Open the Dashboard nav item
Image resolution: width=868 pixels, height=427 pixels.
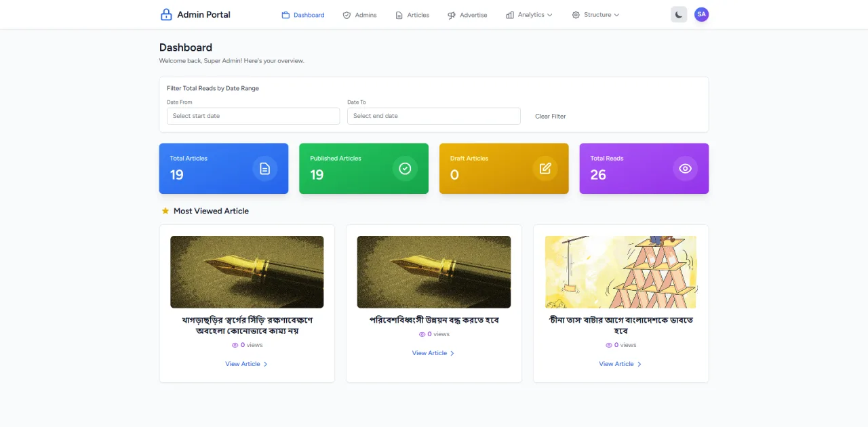[x=303, y=15]
